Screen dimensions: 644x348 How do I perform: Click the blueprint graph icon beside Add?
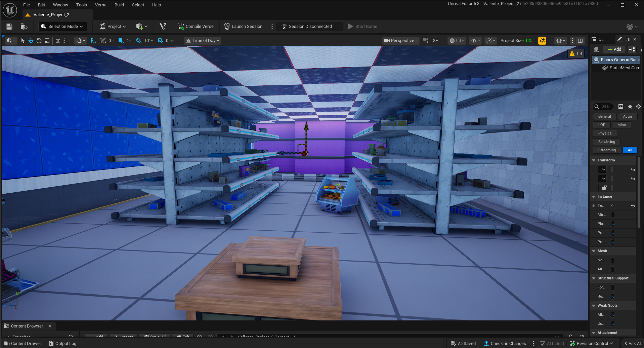tap(632, 49)
